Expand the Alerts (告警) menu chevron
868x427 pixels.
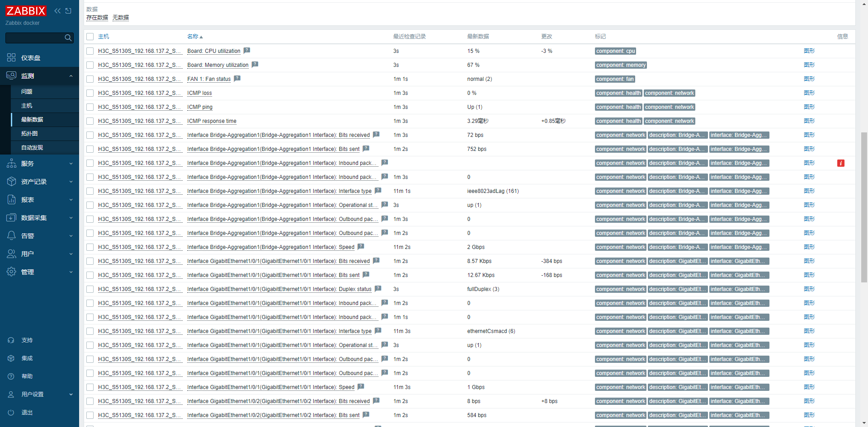tap(71, 236)
